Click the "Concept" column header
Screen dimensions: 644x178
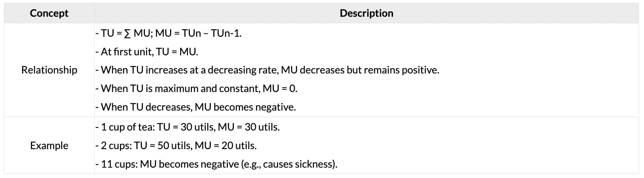[x=49, y=13]
